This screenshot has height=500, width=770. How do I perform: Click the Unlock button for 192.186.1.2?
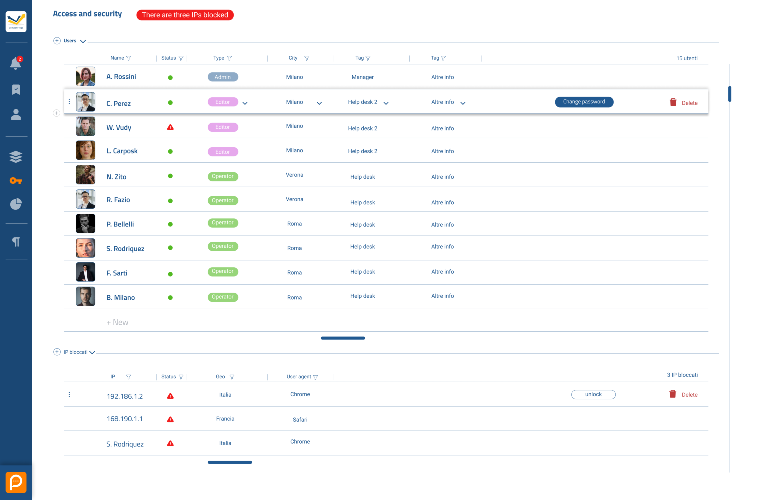coord(593,394)
